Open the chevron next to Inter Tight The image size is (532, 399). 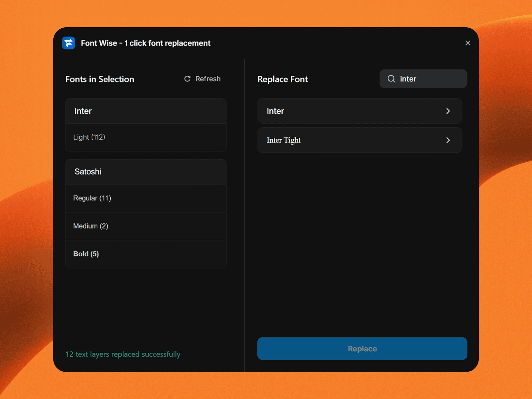pyautogui.click(x=449, y=140)
